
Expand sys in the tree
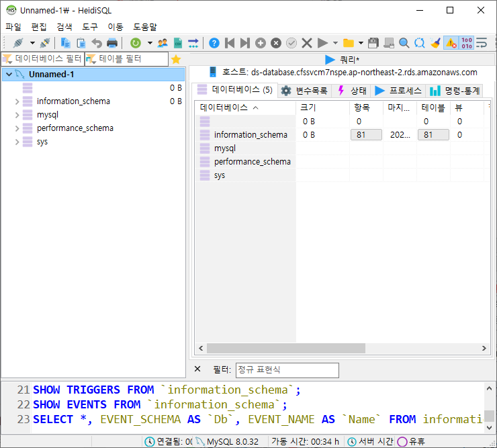tap(17, 142)
